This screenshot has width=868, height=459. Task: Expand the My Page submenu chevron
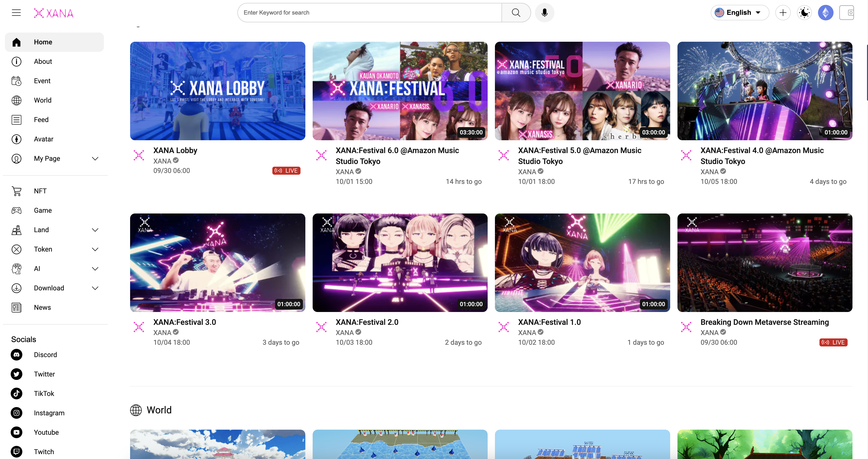[95, 159]
